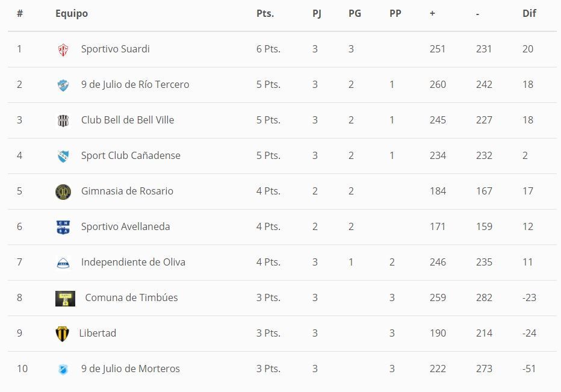Image resolution: width=561 pixels, height=392 pixels.
Task: Click the Sportivo Avellaneda blue crest
Action: point(63,227)
